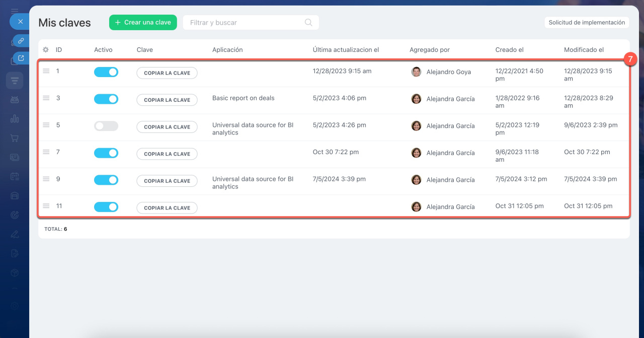The height and width of the screenshot is (338, 644).
Task: Click the open in new window icon
Action: [21, 58]
